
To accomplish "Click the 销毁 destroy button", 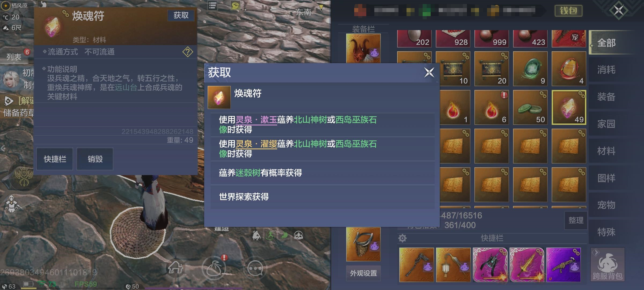I will [x=95, y=159].
